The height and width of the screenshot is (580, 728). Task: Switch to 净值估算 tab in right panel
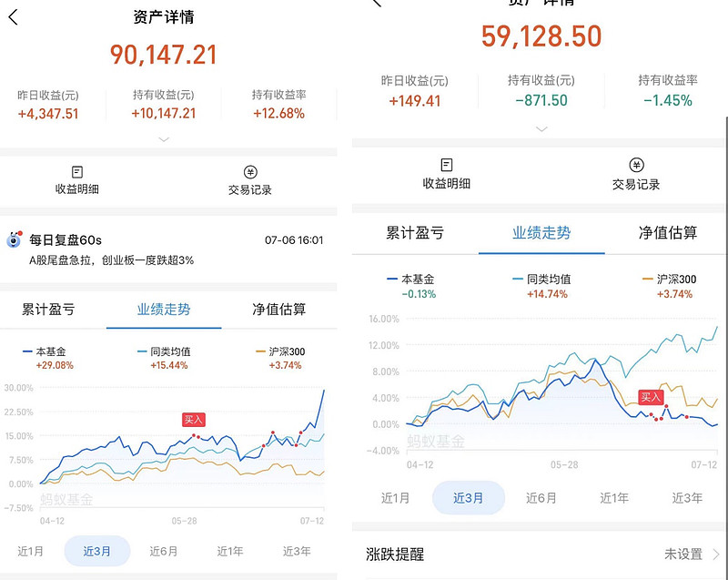coord(668,233)
